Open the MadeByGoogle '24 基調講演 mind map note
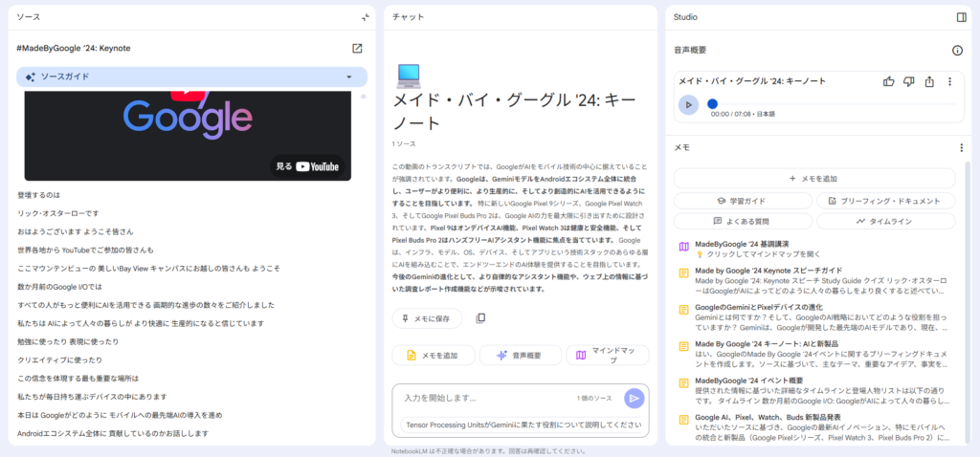 (x=814, y=250)
